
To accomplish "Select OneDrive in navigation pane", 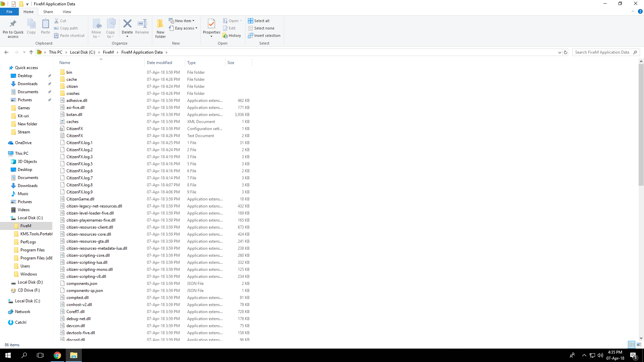I will (x=23, y=143).
